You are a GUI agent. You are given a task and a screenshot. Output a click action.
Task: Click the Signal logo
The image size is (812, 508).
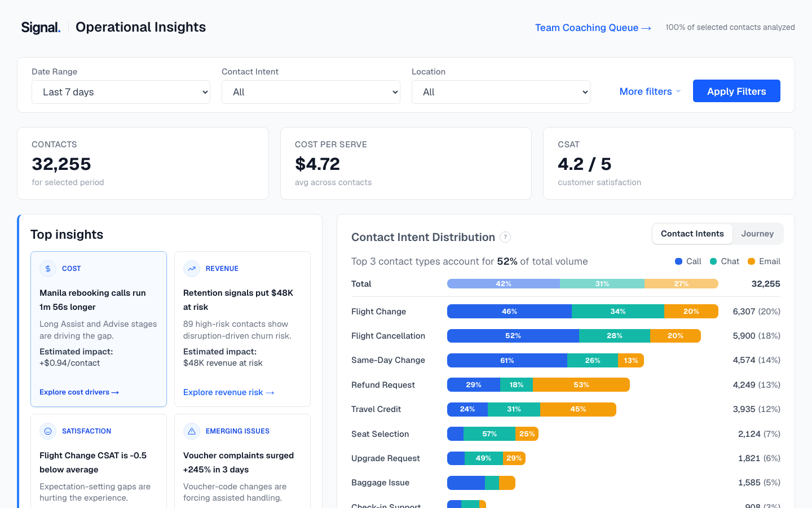tap(41, 27)
